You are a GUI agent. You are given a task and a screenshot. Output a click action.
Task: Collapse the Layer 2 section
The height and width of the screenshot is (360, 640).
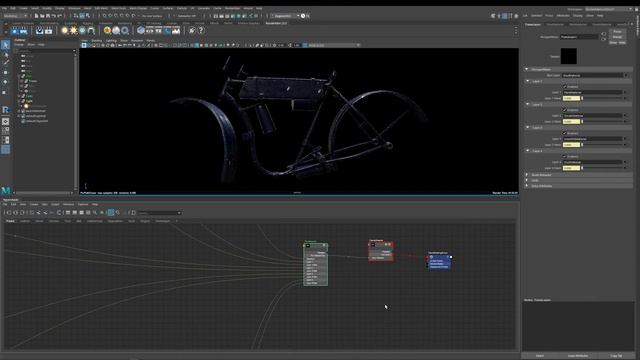(x=528, y=104)
